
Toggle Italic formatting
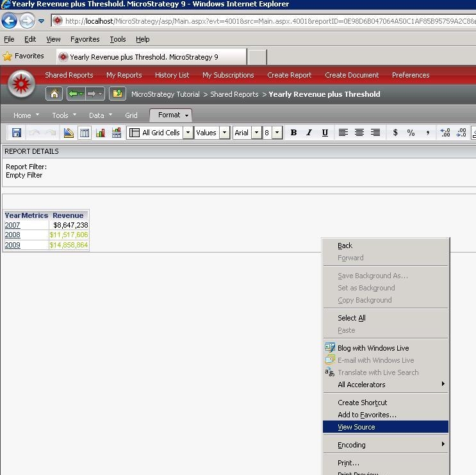(x=309, y=133)
